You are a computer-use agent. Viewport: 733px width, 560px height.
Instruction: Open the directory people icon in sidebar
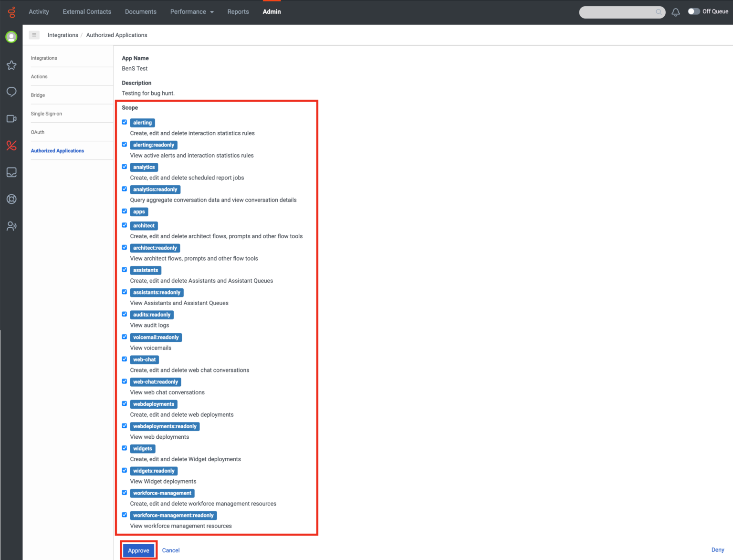pyautogui.click(x=11, y=226)
